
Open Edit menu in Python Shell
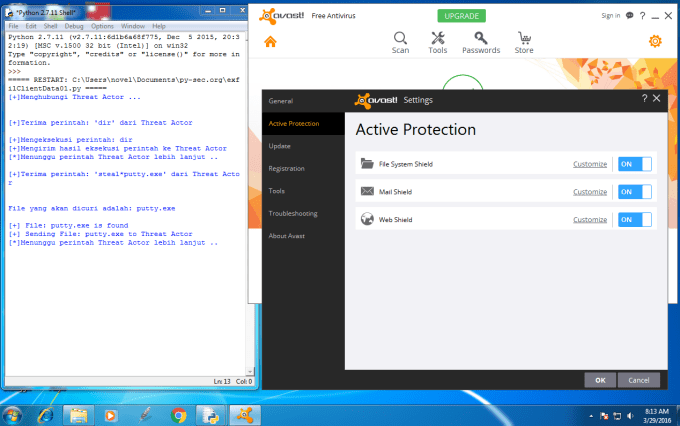pos(31,26)
